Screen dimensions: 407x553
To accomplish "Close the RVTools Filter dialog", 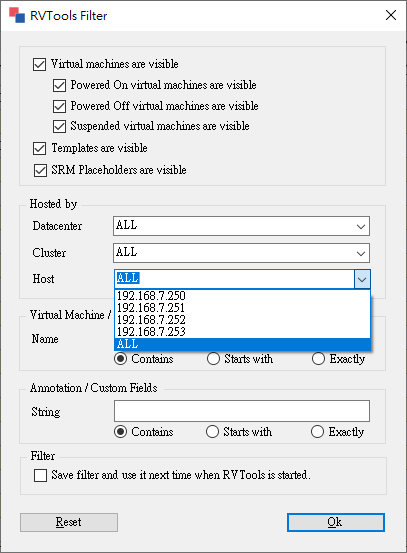I will coord(391,15).
